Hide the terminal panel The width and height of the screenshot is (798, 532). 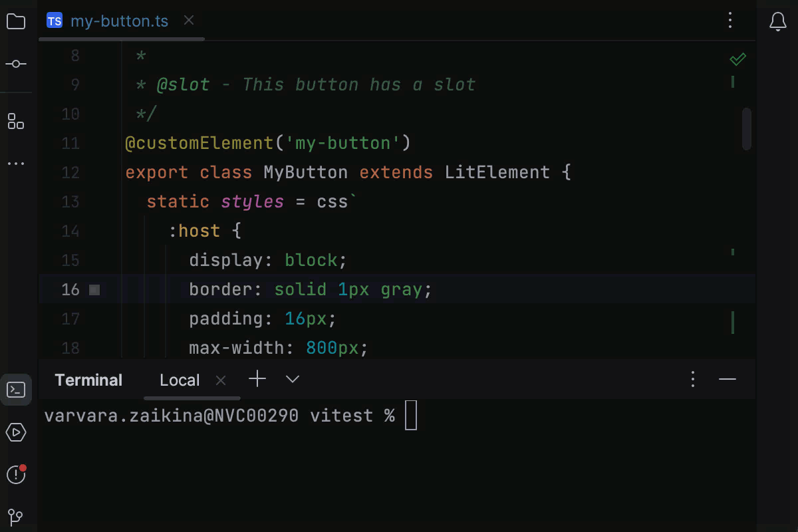pos(728,379)
